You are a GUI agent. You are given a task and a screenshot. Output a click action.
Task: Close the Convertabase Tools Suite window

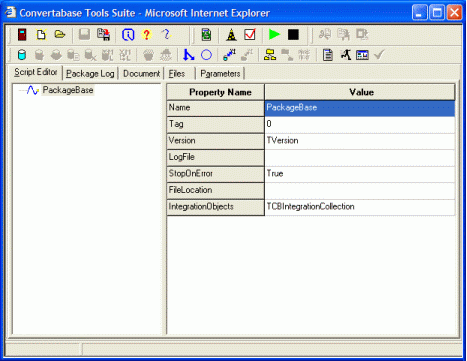click(x=454, y=13)
